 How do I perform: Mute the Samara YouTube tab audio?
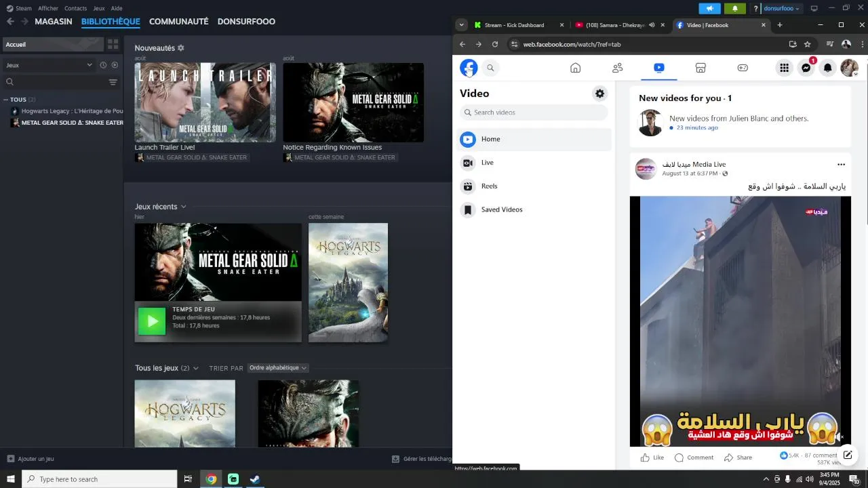click(x=652, y=25)
